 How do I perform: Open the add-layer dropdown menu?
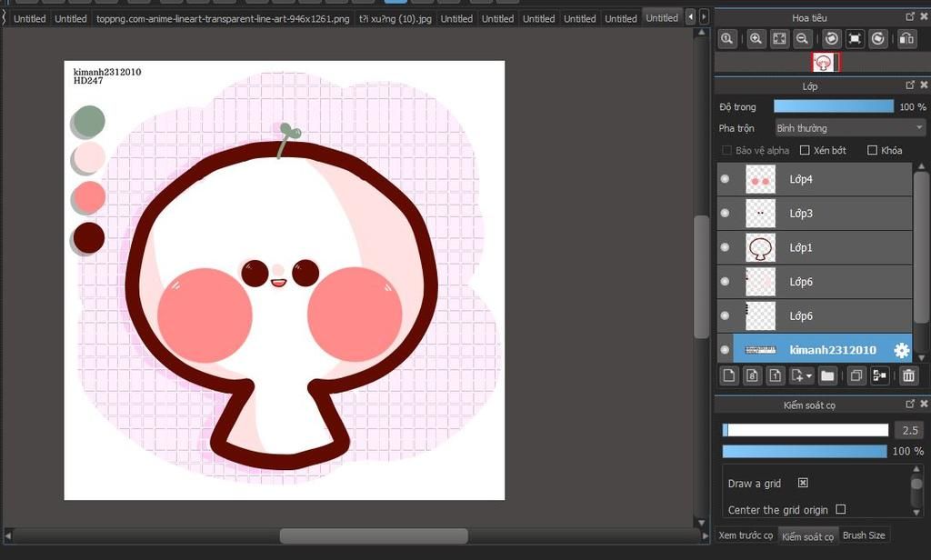(x=802, y=375)
